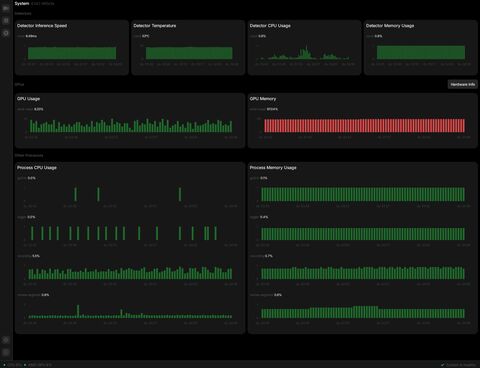Click first Process Memory Usage bar chart
The image size is (480, 368).
pyautogui.click(x=363, y=194)
